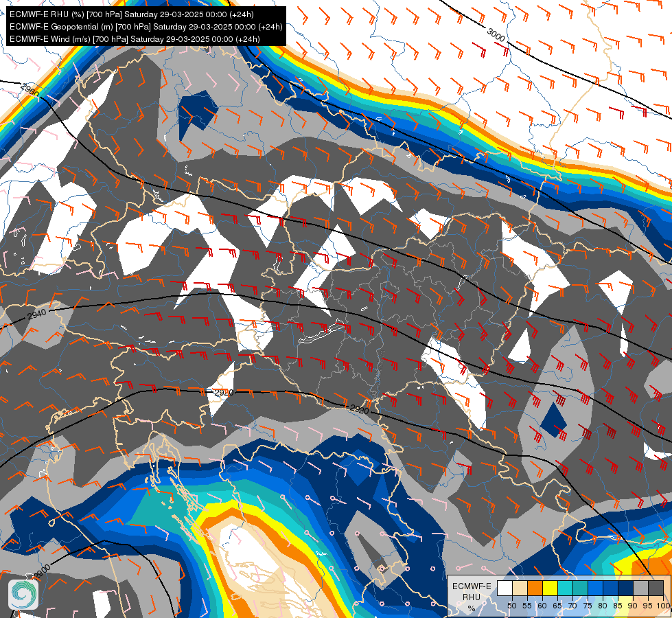Click the ECMWF-E RHU % legend title

tap(472, 597)
